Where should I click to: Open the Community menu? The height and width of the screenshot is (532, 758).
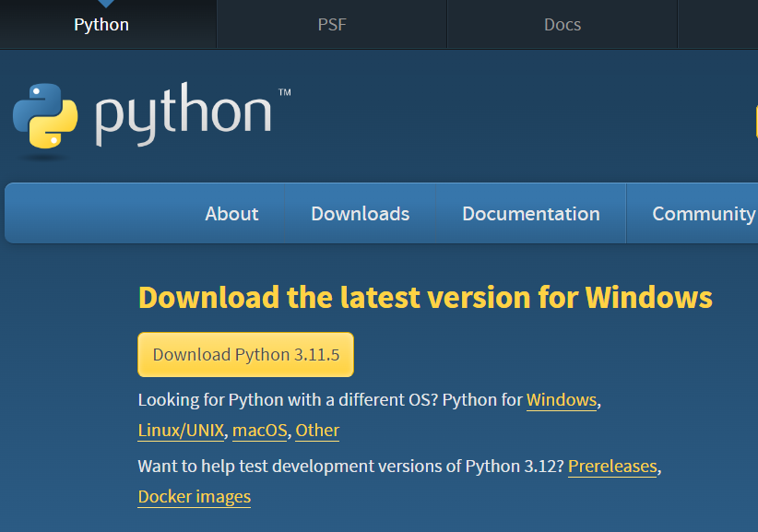click(x=703, y=214)
